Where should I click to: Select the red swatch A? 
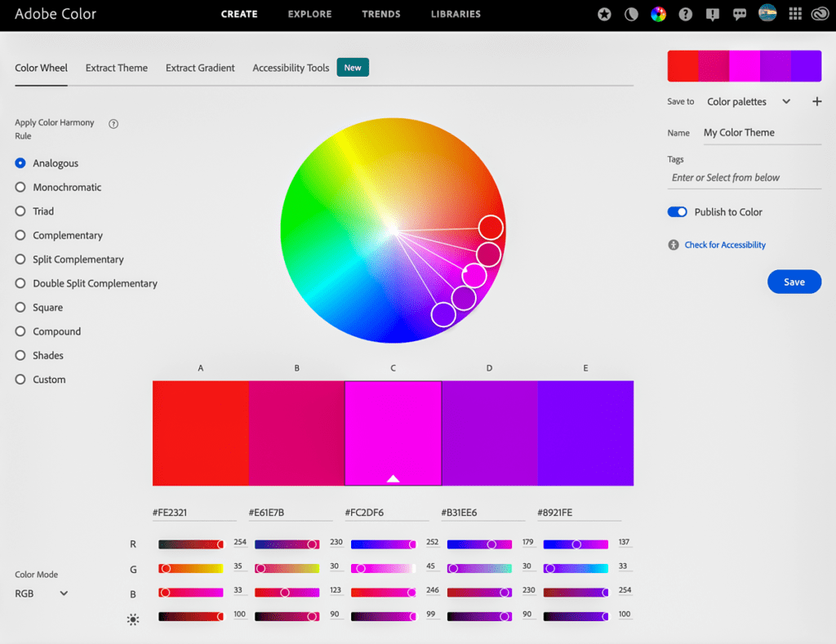tap(201, 433)
